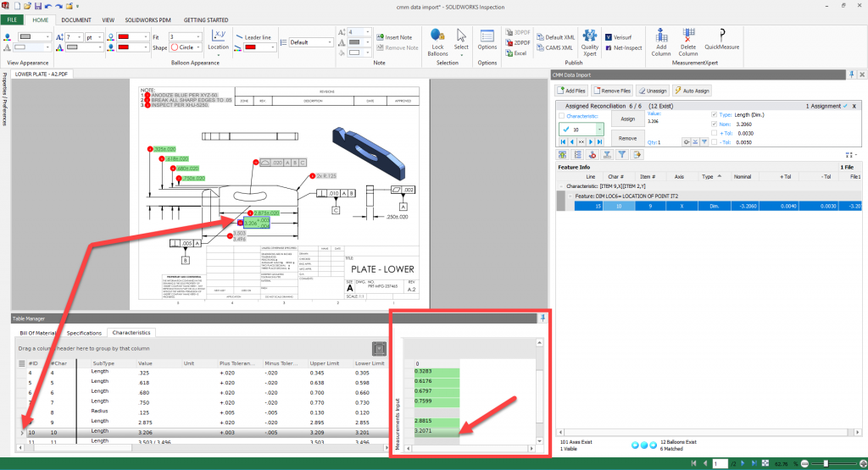Toggle the Type checkbox
This screenshot has width=868, height=470.
[x=714, y=114]
